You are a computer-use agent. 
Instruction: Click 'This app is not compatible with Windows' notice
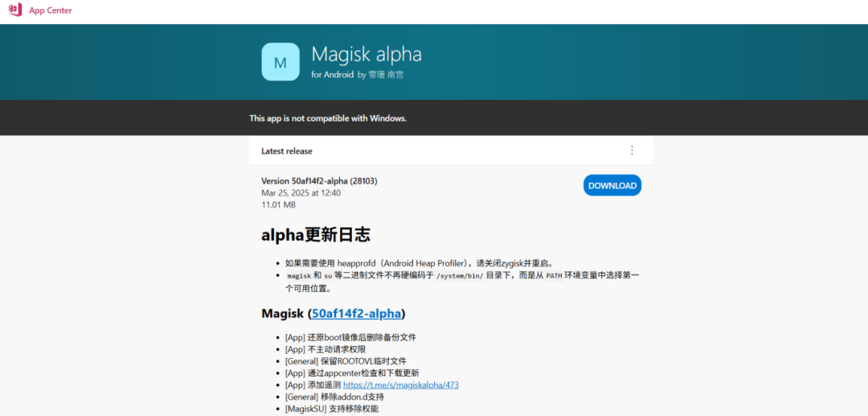(328, 118)
